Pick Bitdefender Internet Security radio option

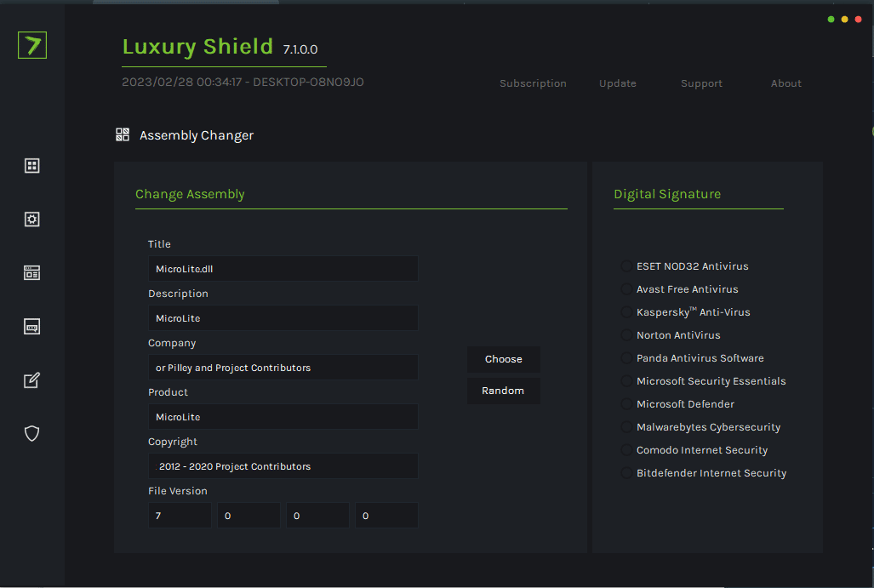pyautogui.click(x=627, y=473)
